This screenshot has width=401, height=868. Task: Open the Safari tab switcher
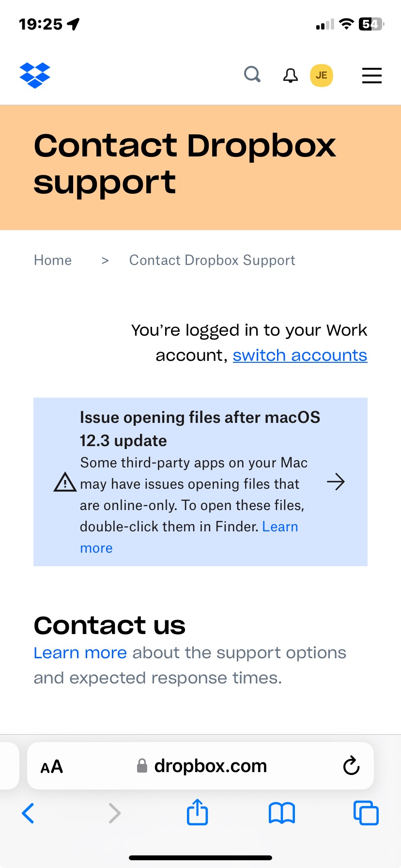tap(366, 813)
